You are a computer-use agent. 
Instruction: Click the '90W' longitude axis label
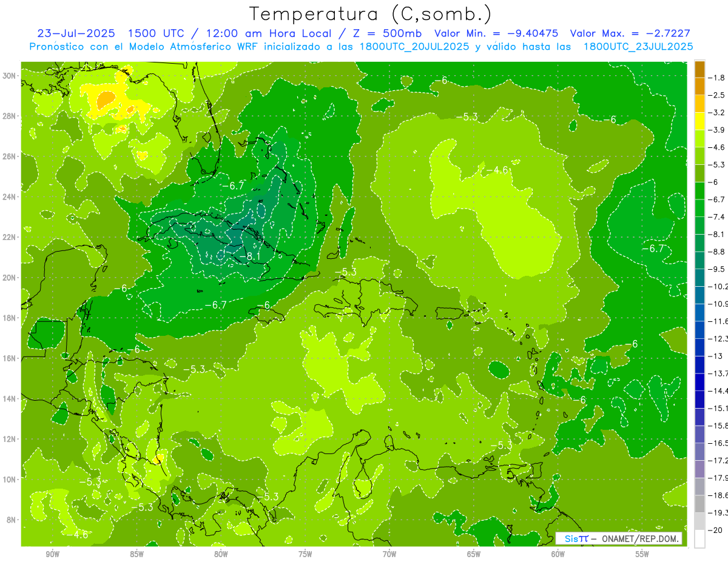tap(52, 555)
